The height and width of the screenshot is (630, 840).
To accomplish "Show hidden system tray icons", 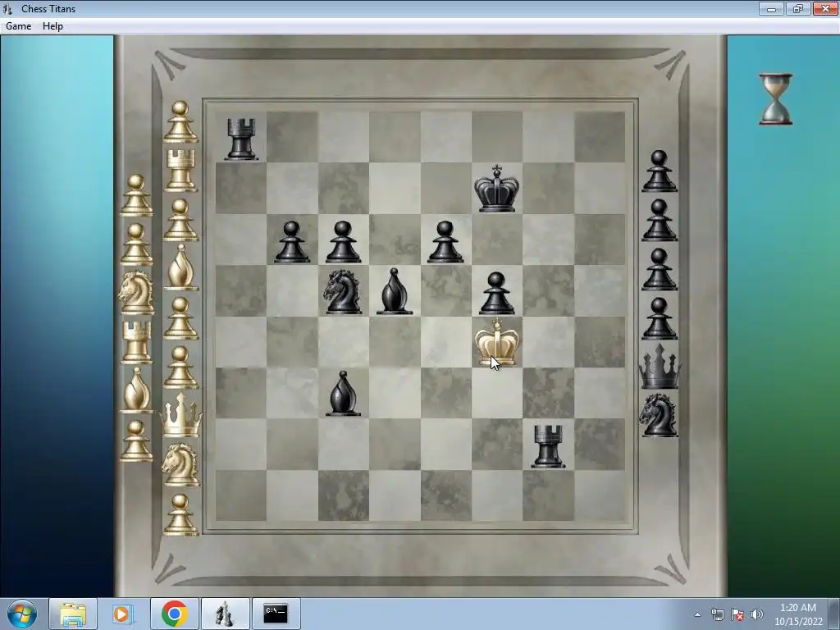I will pyautogui.click(x=697, y=614).
